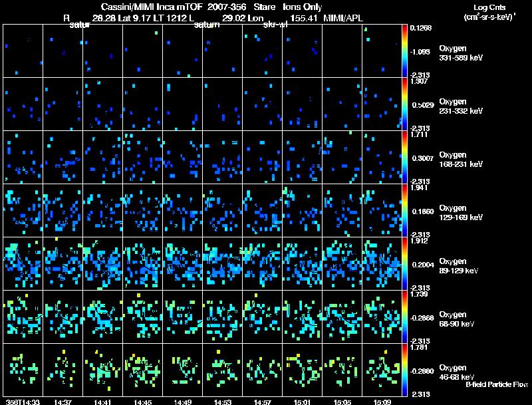Click the 'Oxygen 331-589 keV' row label
Screen dimensions: 532x405
tap(461, 53)
